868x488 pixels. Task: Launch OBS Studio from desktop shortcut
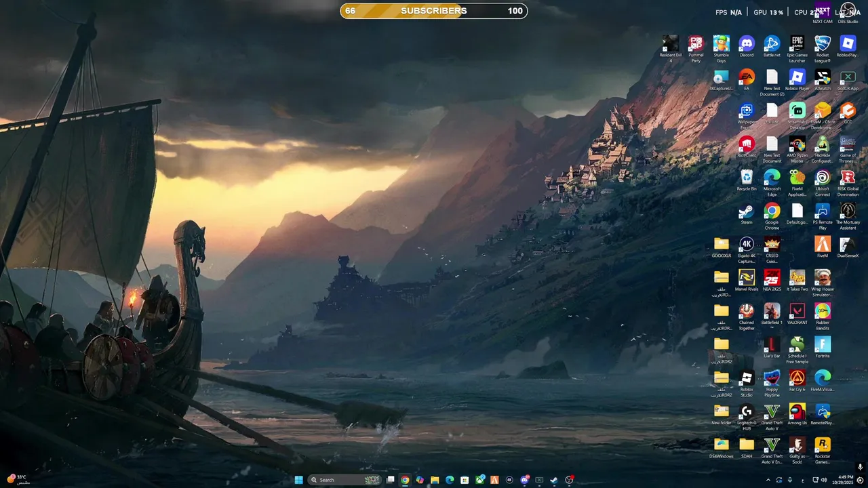coord(848,14)
